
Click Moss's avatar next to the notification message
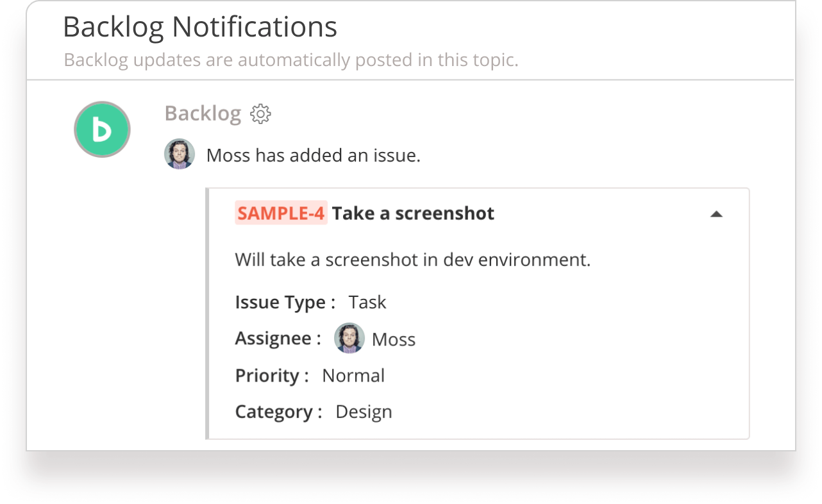[x=180, y=154]
